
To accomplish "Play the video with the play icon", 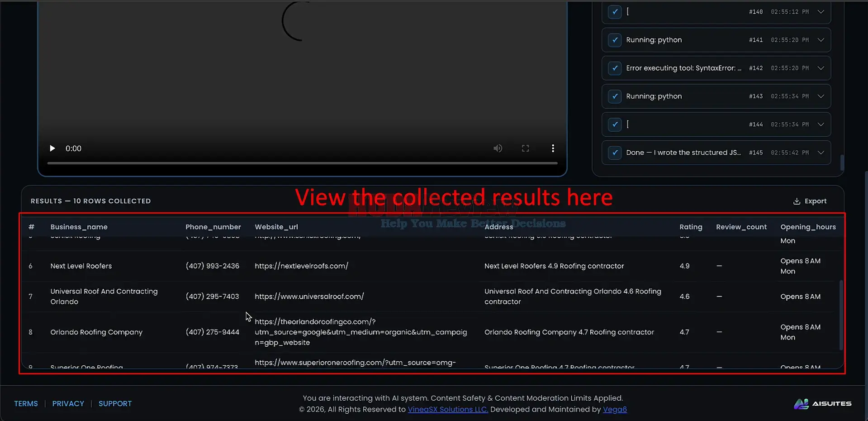I will 52,148.
